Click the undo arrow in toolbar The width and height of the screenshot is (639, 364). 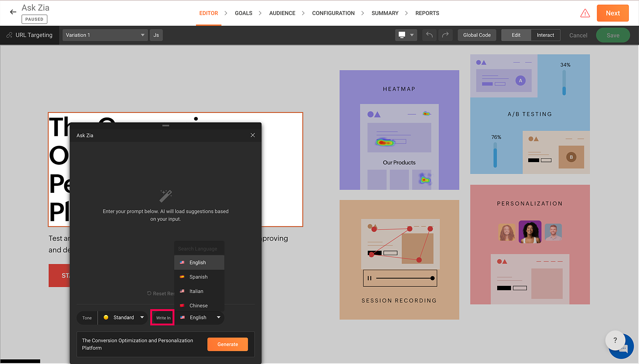click(x=429, y=35)
